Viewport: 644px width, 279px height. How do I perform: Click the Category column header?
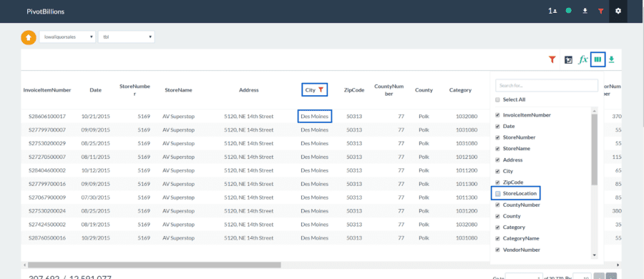(460, 90)
